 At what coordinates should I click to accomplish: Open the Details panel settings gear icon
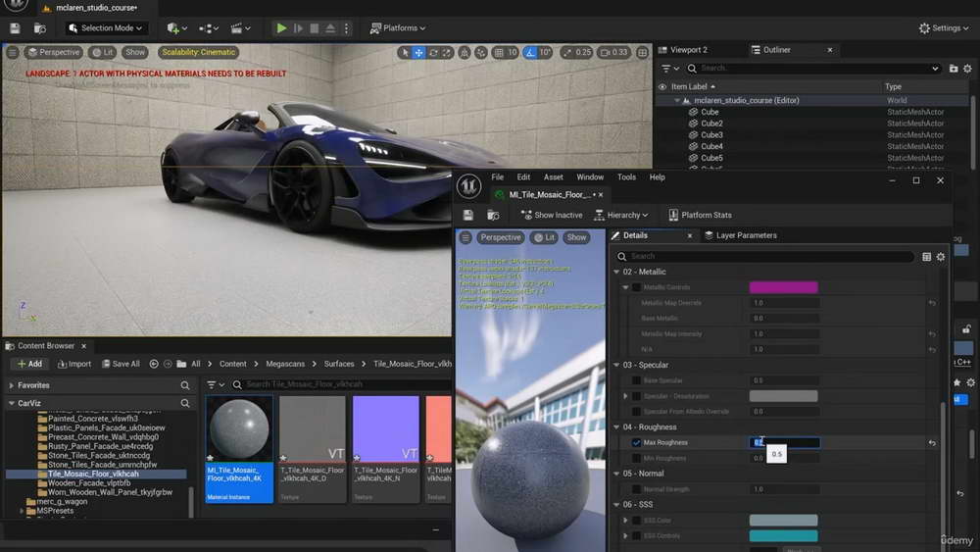[941, 257]
